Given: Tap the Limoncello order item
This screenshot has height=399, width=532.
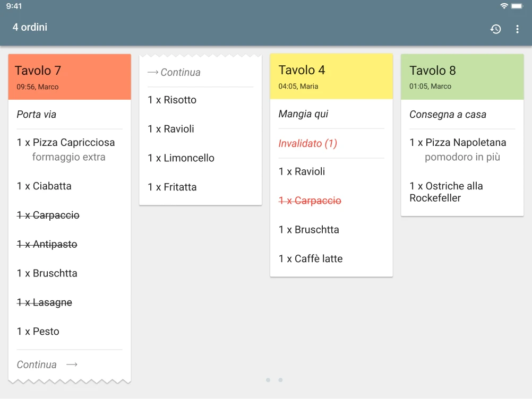Looking at the screenshot, I should click(x=181, y=158).
